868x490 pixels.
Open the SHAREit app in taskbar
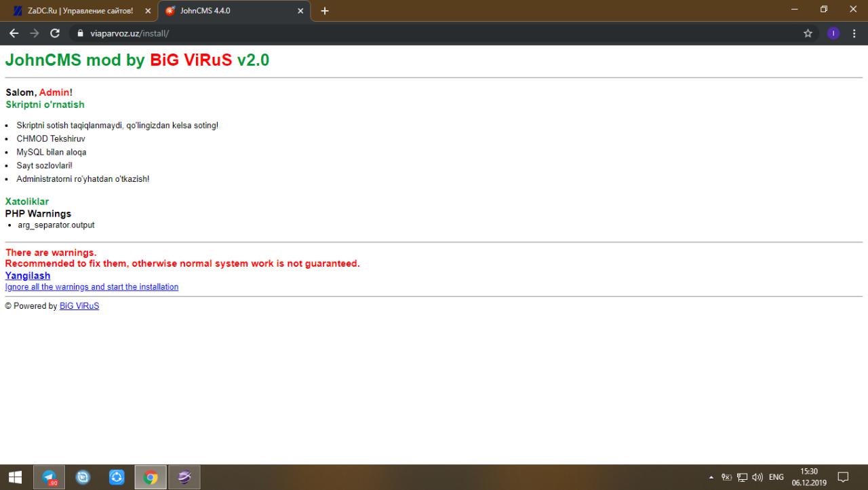(117, 477)
